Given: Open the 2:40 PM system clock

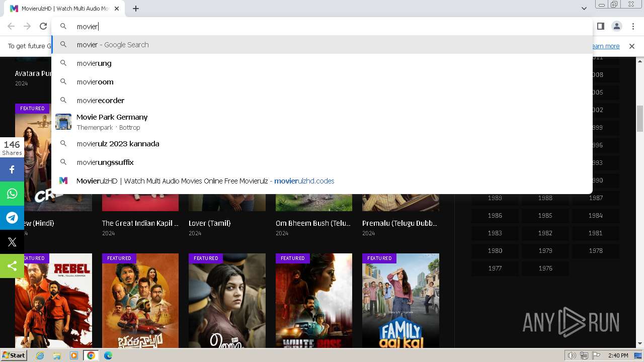Looking at the screenshot, I should [x=618, y=355].
